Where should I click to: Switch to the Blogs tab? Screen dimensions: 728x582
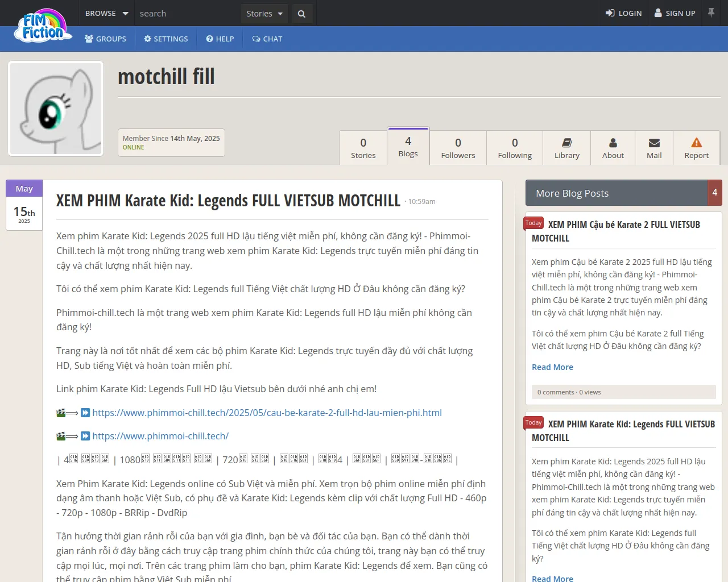(x=408, y=147)
